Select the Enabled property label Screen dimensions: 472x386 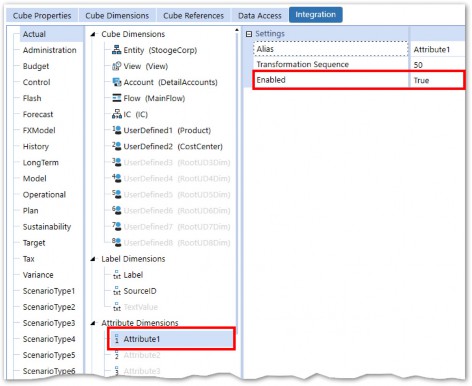271,80
